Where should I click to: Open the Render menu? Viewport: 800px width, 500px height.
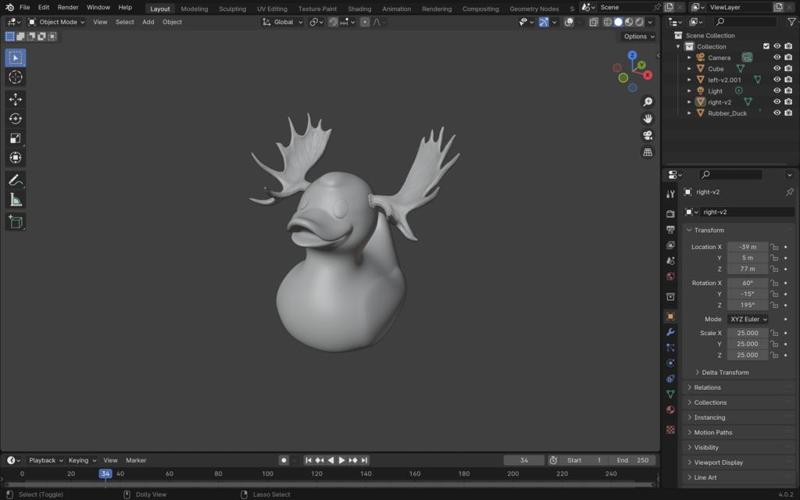68,8
